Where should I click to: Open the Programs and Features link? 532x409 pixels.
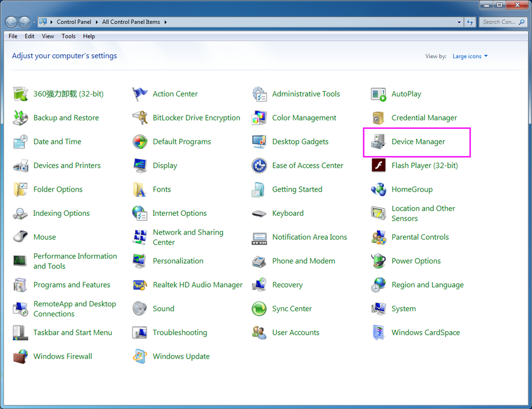click(72, 285)
